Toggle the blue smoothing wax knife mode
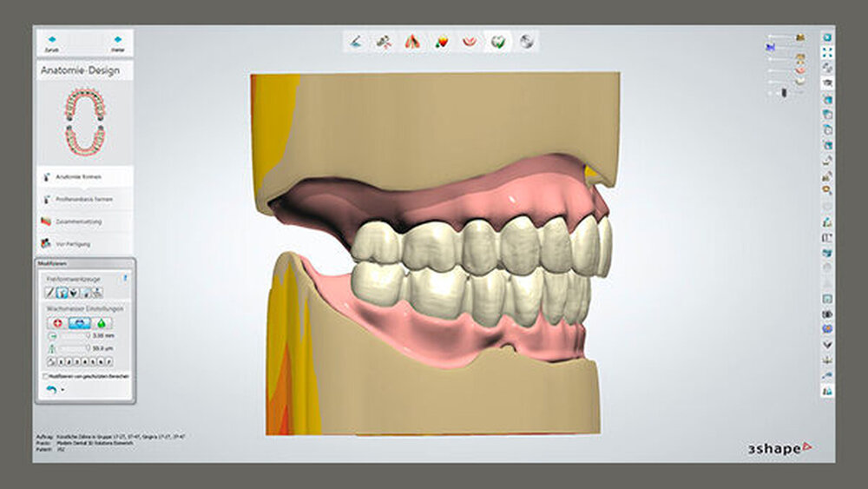The height and width of the screenshot is (489, 868). tap(80, 322)
